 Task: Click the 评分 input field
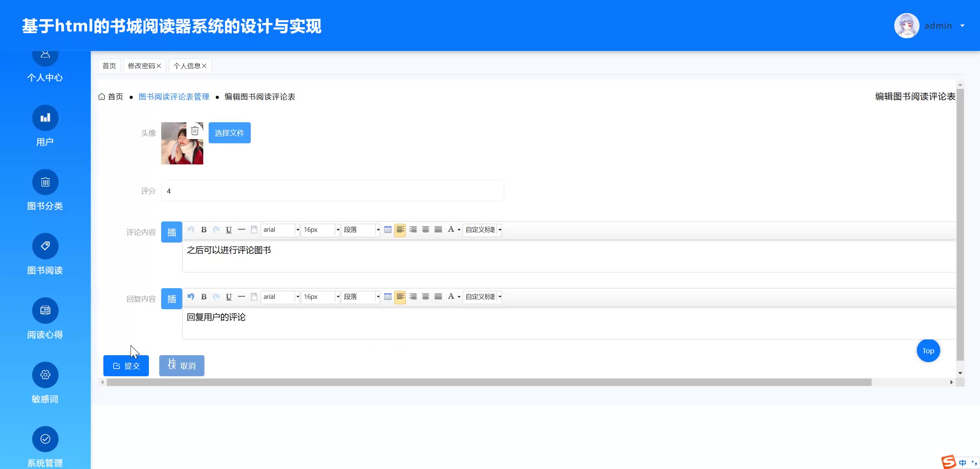(332, 191)
